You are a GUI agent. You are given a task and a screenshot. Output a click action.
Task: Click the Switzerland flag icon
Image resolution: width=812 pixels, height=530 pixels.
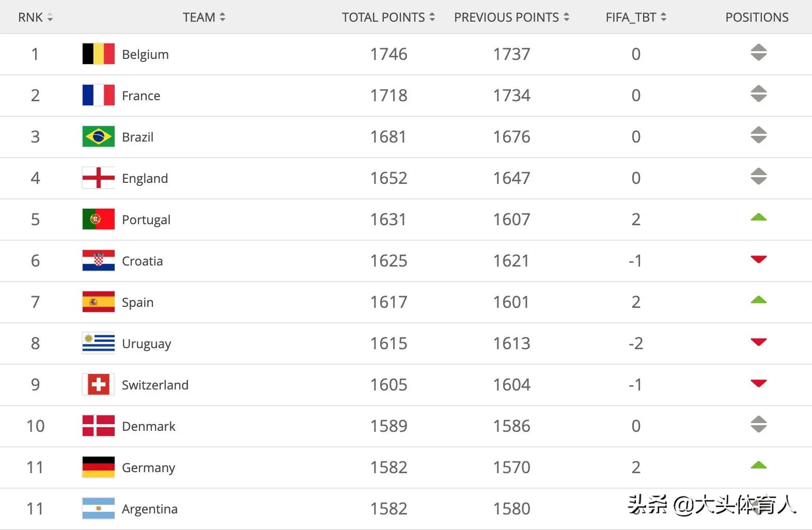98,384
